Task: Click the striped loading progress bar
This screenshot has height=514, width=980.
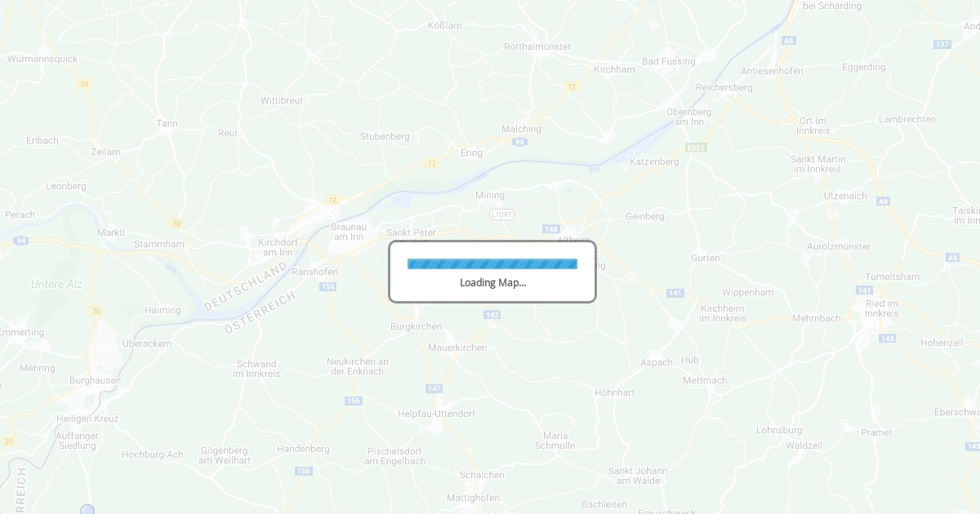Action: point(492,264)
